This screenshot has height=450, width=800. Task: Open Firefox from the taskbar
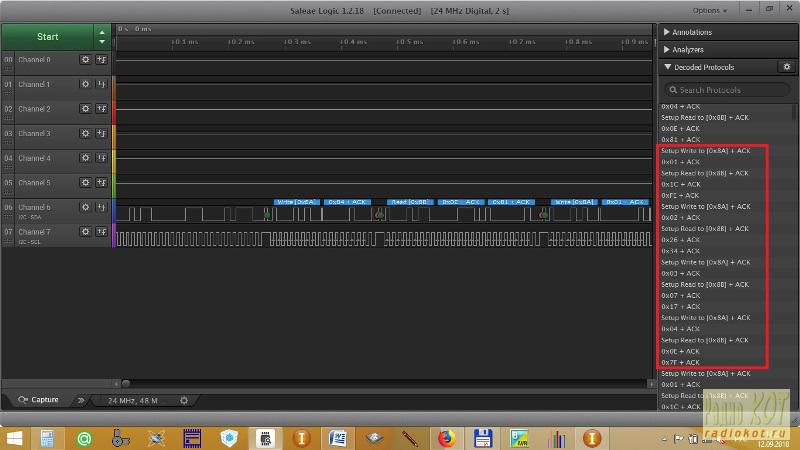[446, 438]
